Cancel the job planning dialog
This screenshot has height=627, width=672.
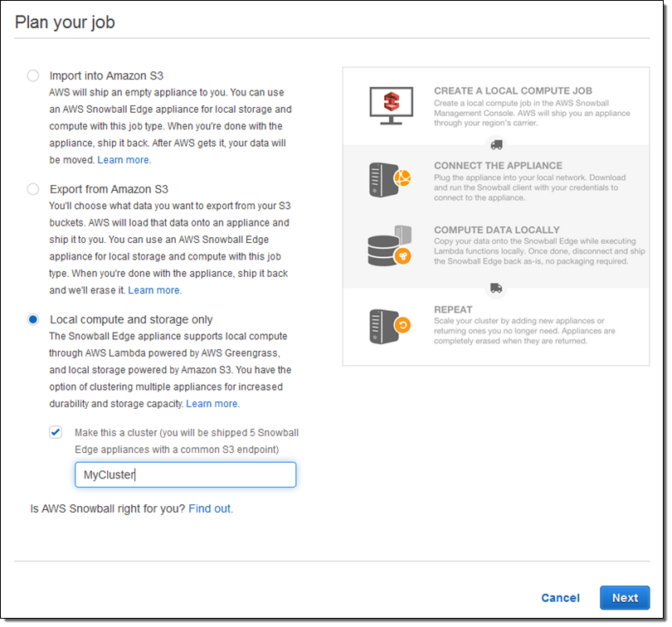560,598
